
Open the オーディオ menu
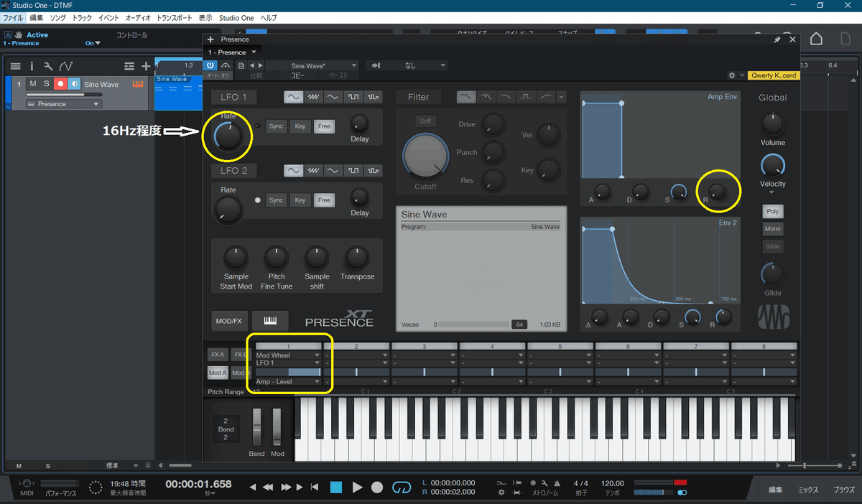coord(138,17)
